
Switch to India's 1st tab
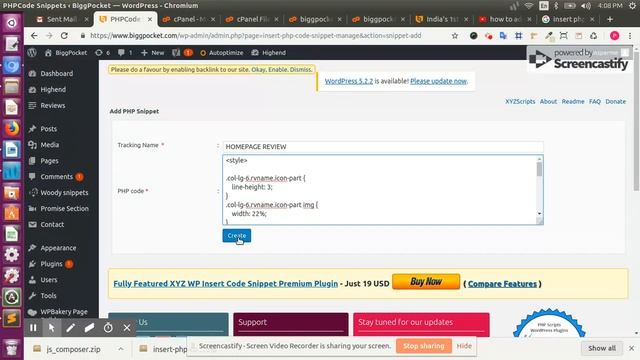pyautogui.click(x=442, y=19)
